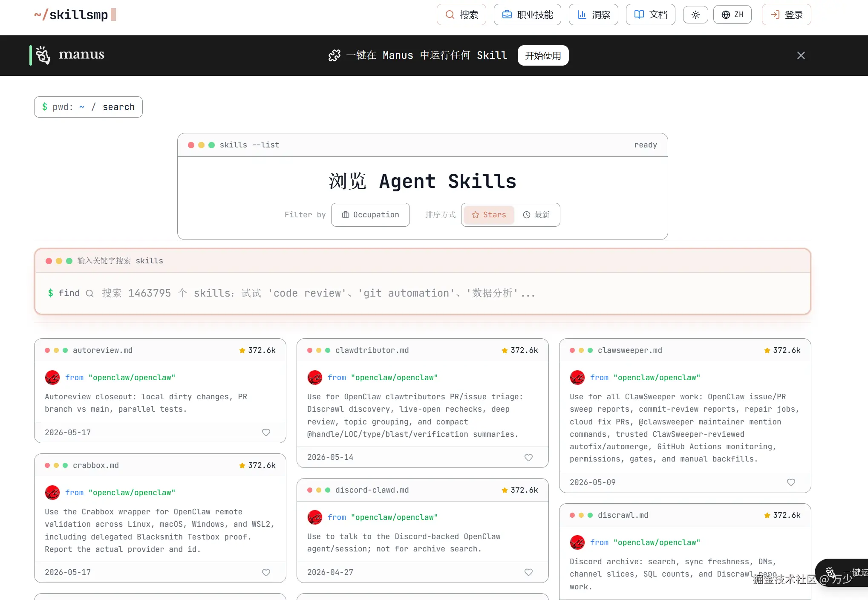Screen dimensions: 868x600
Task: Click the openclaw avatar on discord-clawd.md card
Action: click(315, 517)
